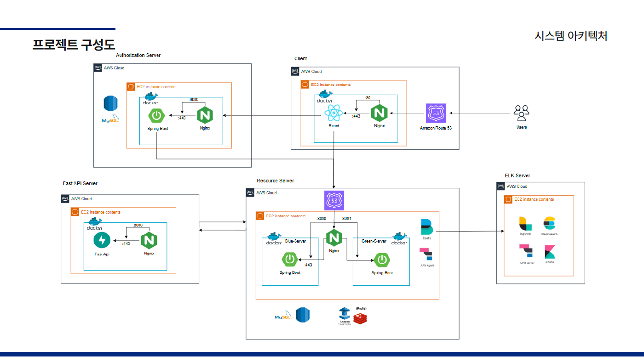Select the ':80' port label
Image resolution: width=644 pixels, height=362 pixels.
[368, 98]
